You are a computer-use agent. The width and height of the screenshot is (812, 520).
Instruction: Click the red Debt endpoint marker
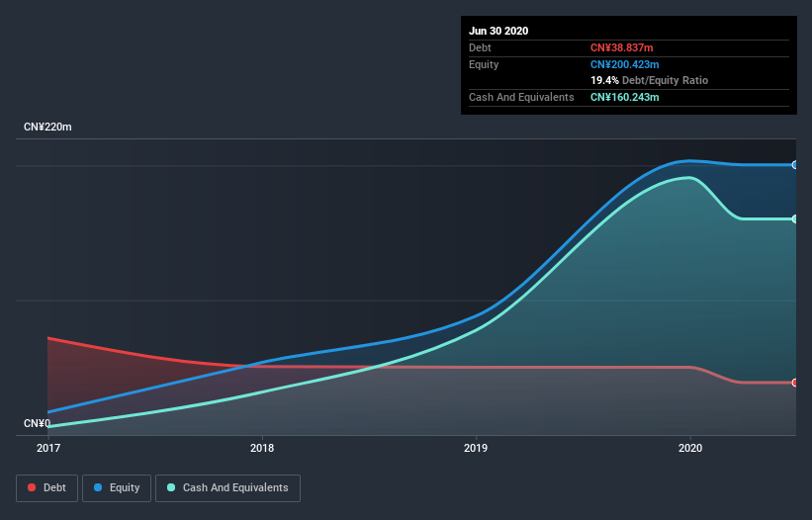pos(795,383)
